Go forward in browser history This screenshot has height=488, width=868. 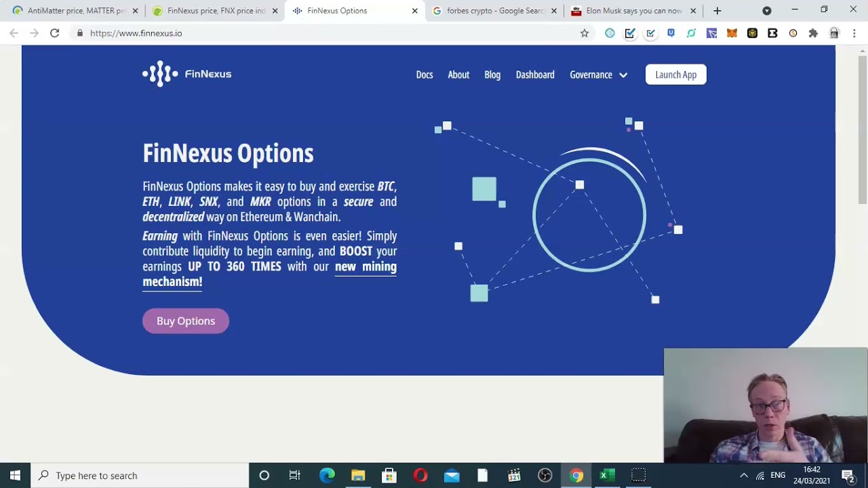(x=35, y=33)
